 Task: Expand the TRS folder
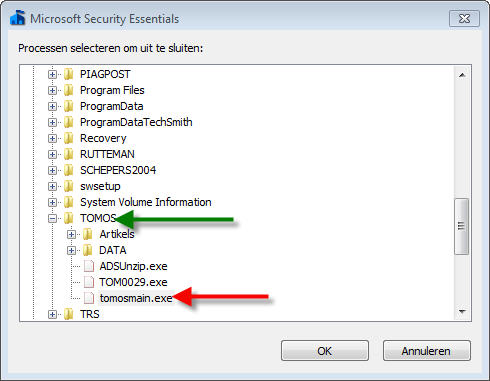(x=52, y=314)
